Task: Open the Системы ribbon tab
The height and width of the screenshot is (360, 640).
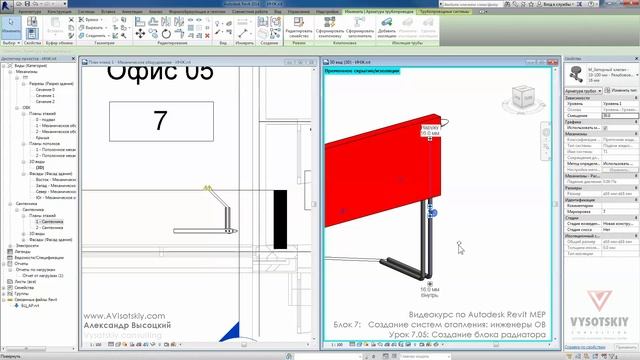Action: click(x=86, y=11)
